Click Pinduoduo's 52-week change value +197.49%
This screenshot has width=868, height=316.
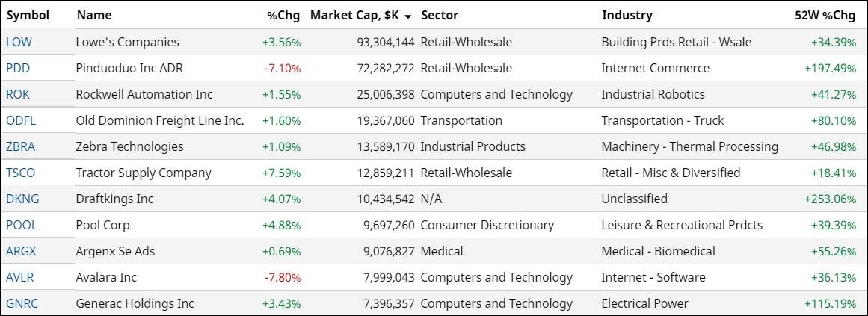(x=830, y=68)
